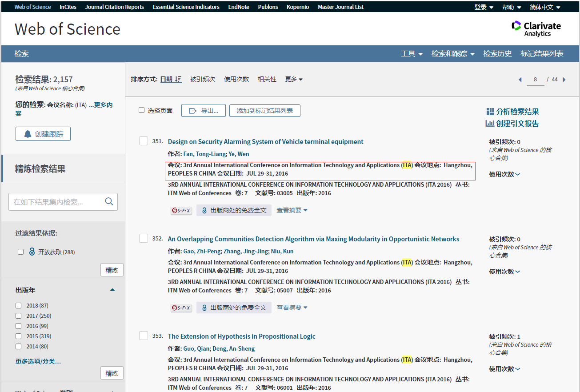Open Journal Citation Reports in top bar
This screenshot has height=392, width=580.
click(x=115, y=7)
